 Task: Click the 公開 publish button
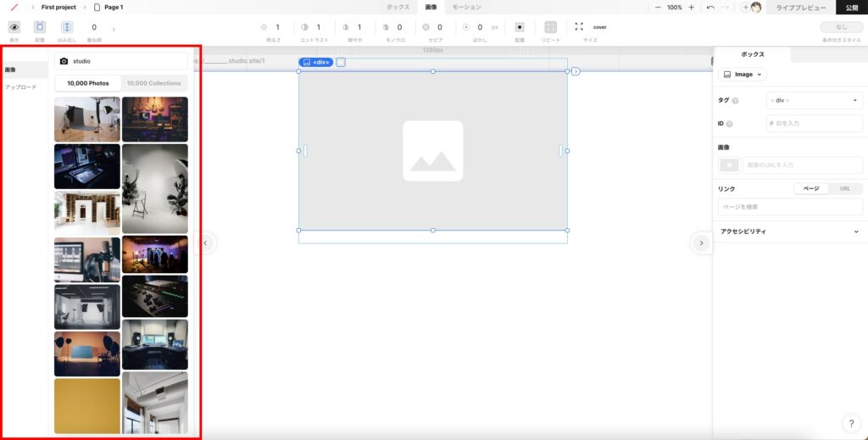click(851, 7)
